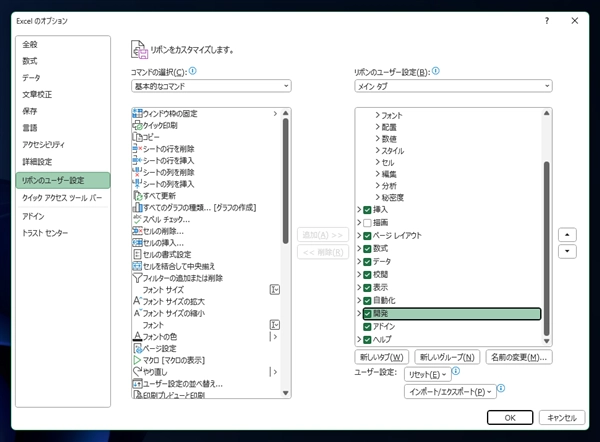
Task: Uncheck the ページ レイアウト checkbox
Action: pyautogui.click(x=367, y=236)
